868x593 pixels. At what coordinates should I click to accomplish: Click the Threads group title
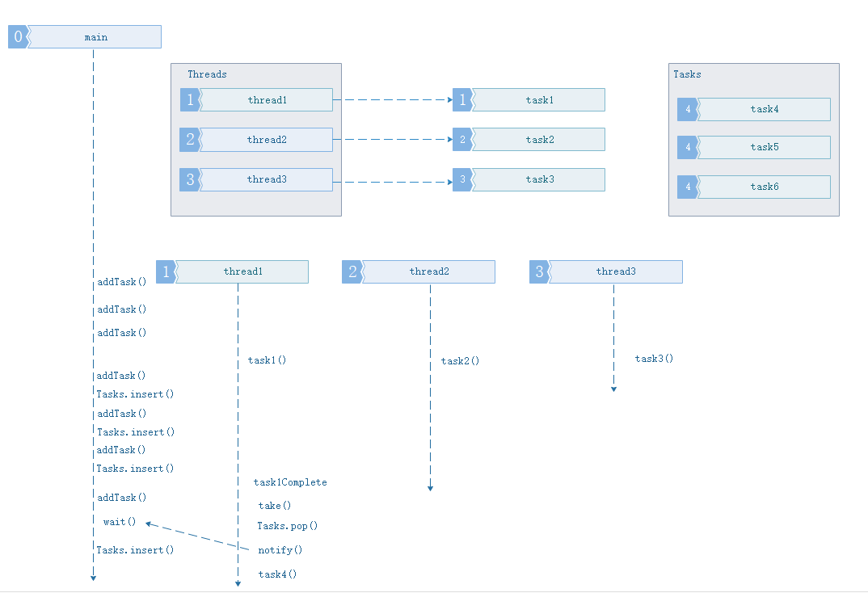[207, 74]
